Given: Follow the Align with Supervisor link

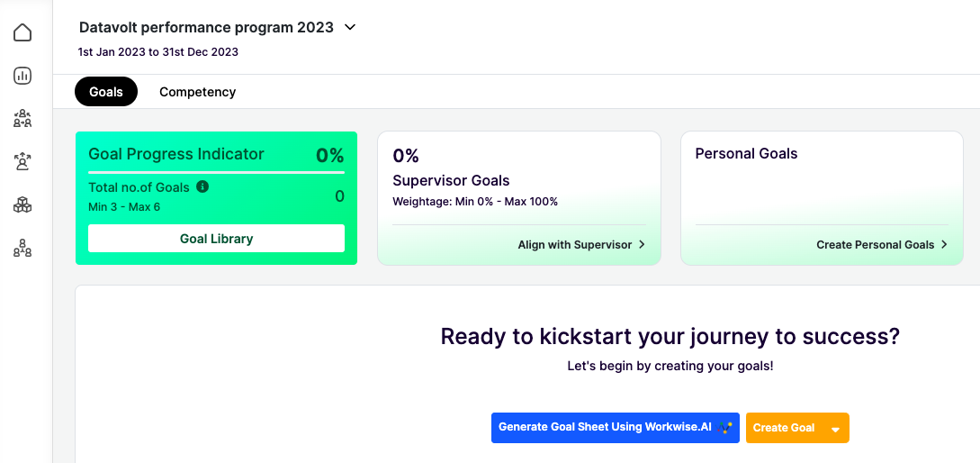Looking at the screenshot, I should pyautogui.click(x=575, y=245).
